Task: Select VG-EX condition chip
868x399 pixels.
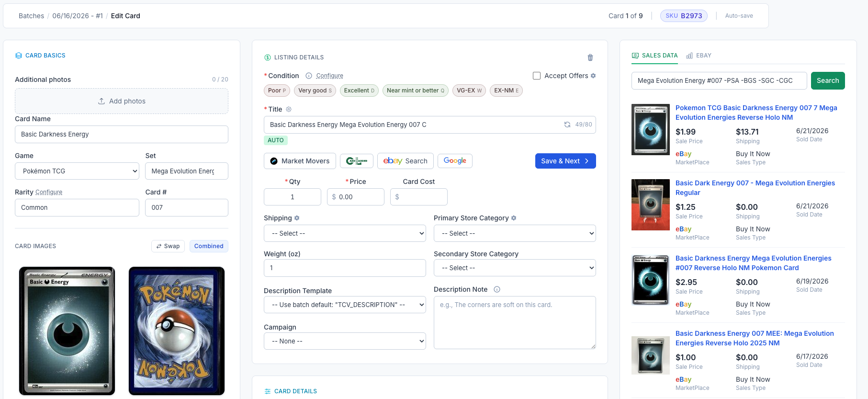Action: (x=469, y=91)
